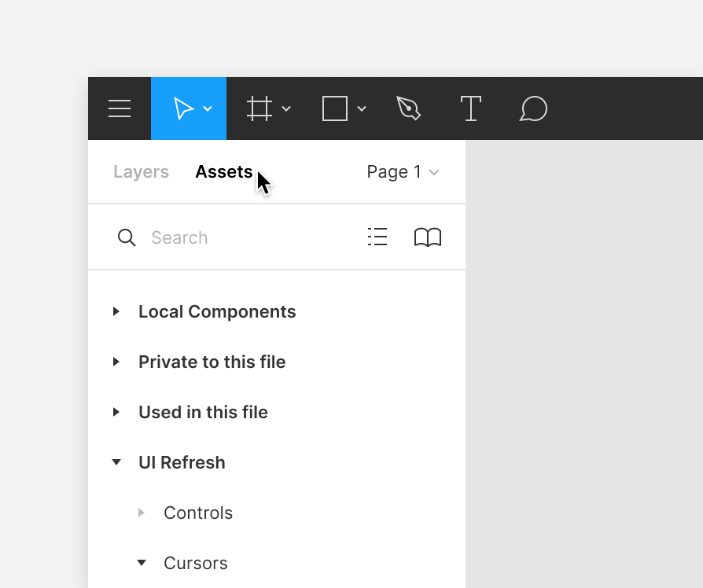Image resolution: width=703 pixels, height=588 pixels.
Task: Select the Move tool arrow
Action: pyautogui.click(x=183, y=108)
